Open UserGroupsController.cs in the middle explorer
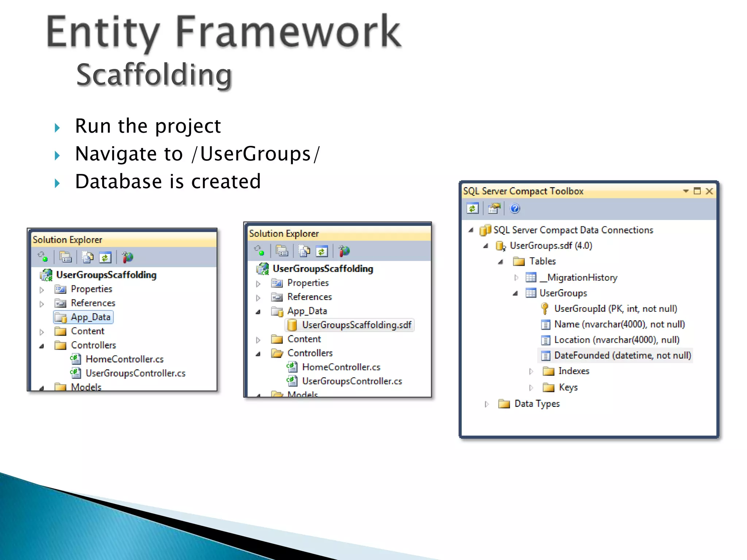The image size is (747, 560). pyautogui.click(x=352, y=381)
